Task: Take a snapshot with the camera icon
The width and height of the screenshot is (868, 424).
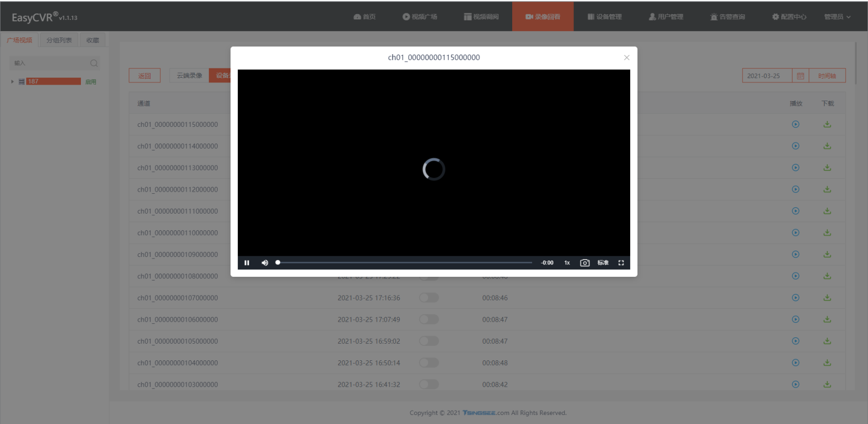Action: pyautogui.click(x=585, y=263)
